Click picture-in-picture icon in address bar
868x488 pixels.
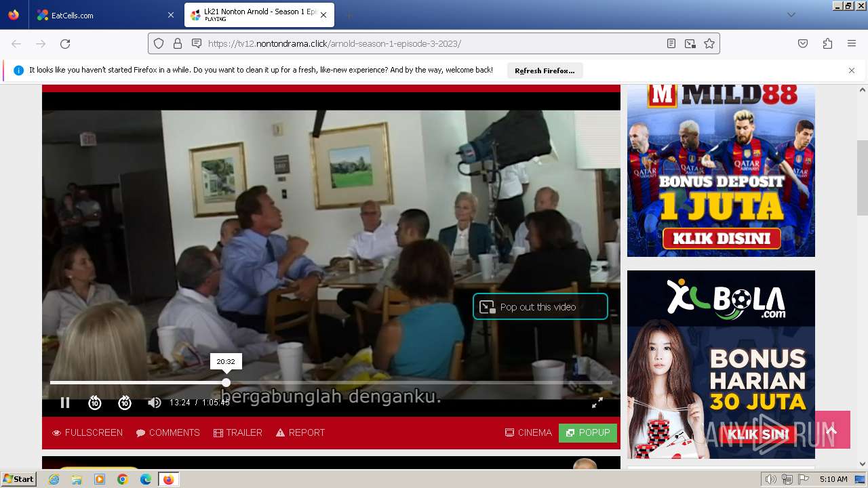coord(690,43)
